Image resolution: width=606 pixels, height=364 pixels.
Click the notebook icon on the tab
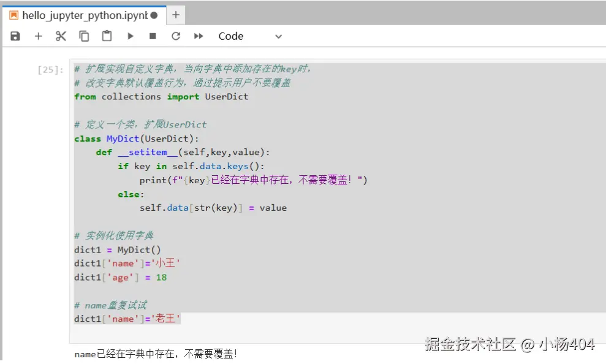[14, 15]
